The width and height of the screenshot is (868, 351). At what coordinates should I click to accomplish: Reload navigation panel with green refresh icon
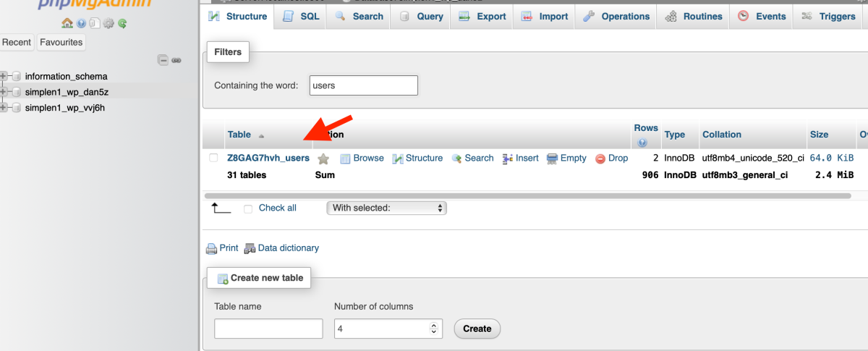(122, 24)
